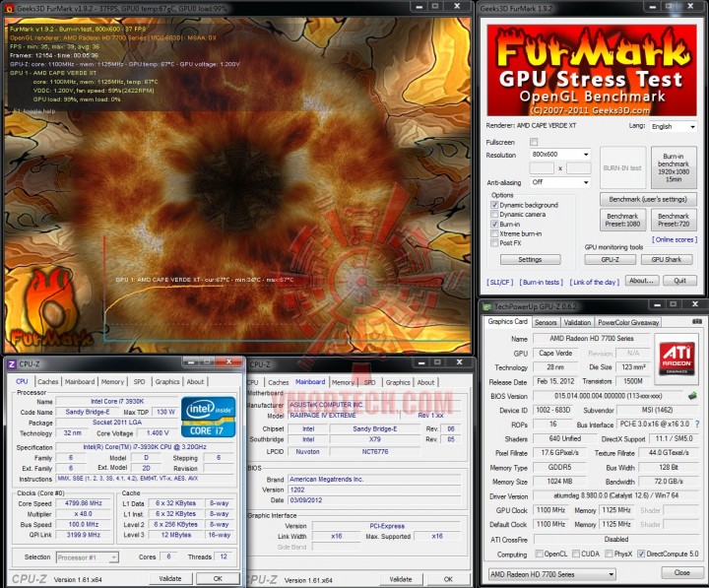Open the Online scores link
Viewport: 709px width, 588px height.
(x=675, y=239)
